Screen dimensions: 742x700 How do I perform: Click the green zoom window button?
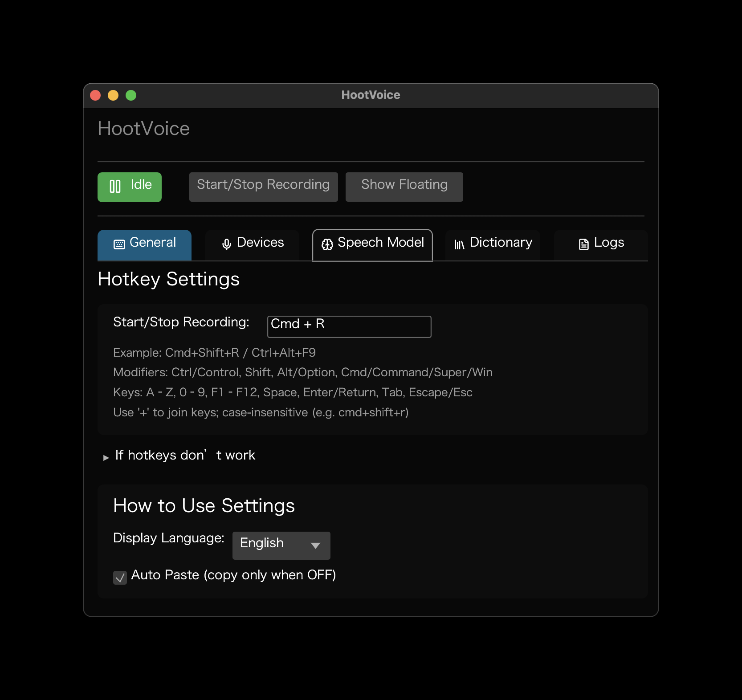(131, 95)
